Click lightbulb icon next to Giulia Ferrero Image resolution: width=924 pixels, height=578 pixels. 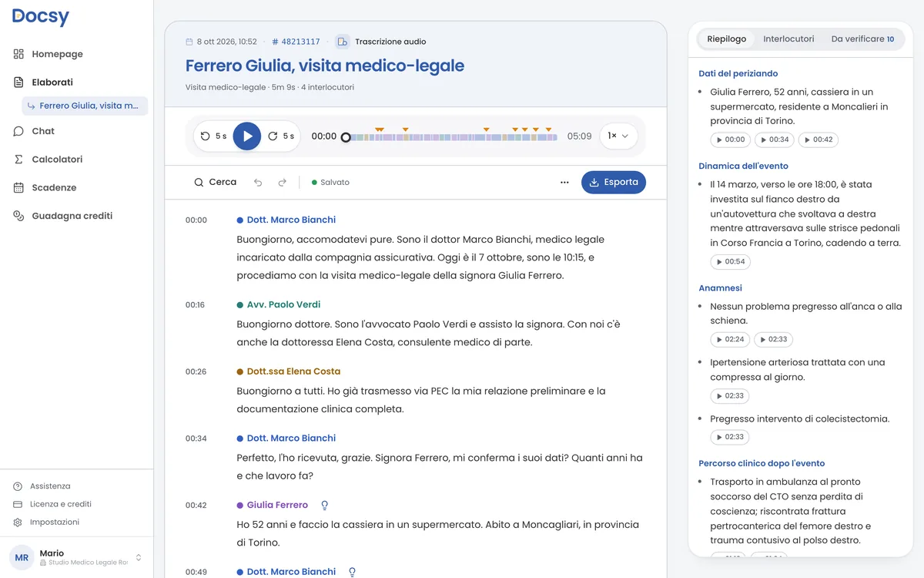324,505
